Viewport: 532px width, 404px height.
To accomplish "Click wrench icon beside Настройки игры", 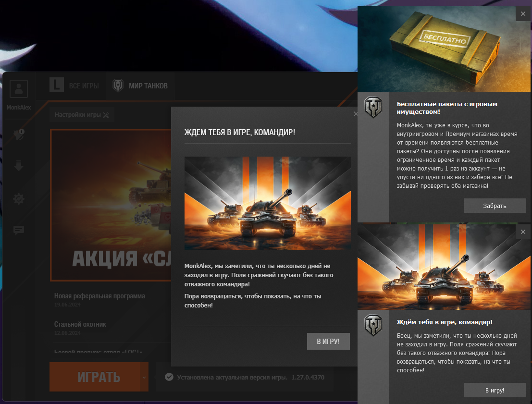I will tap(106, 115).
